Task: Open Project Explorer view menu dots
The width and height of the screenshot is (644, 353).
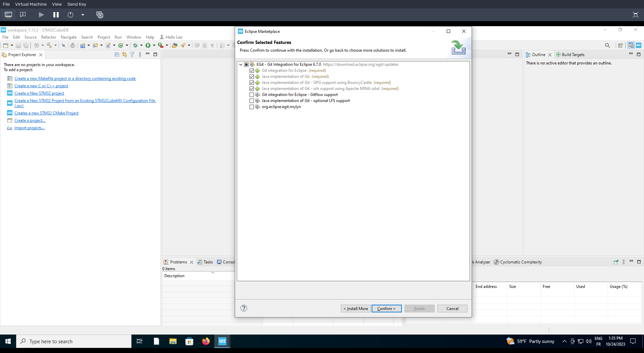Action: click(140, 55)
